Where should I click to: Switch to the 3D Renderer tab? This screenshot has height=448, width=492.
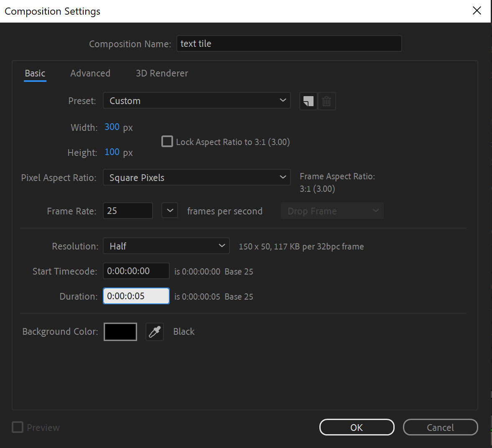162,74
